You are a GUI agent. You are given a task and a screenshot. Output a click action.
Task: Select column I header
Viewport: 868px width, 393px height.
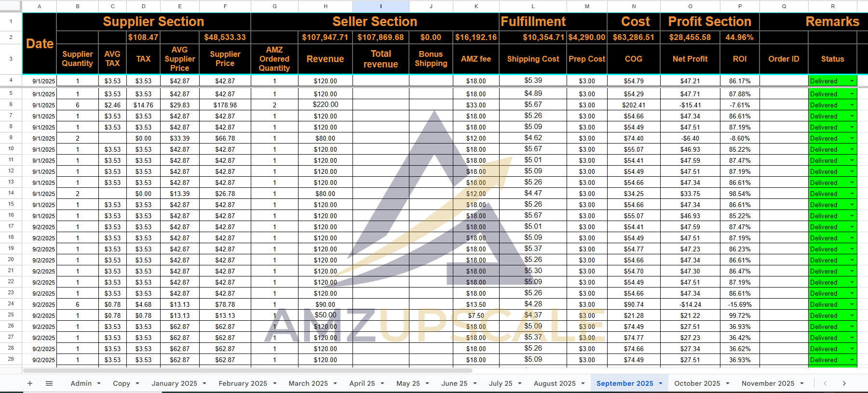(x=380, y=6)
